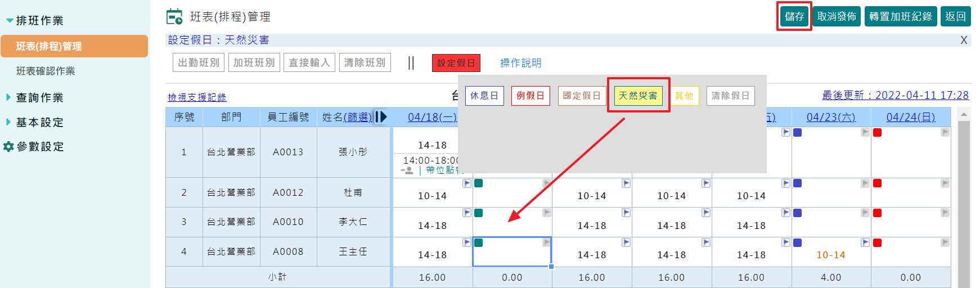Click the gear icon beside 參數設定
The image size is (980, 288).
(x=8, y=146)
